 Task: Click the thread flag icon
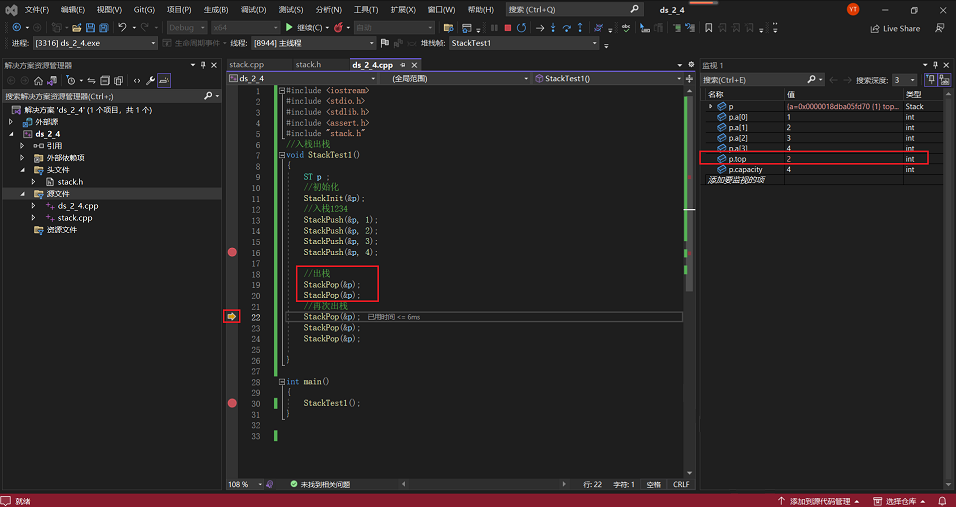pos(385,43)
